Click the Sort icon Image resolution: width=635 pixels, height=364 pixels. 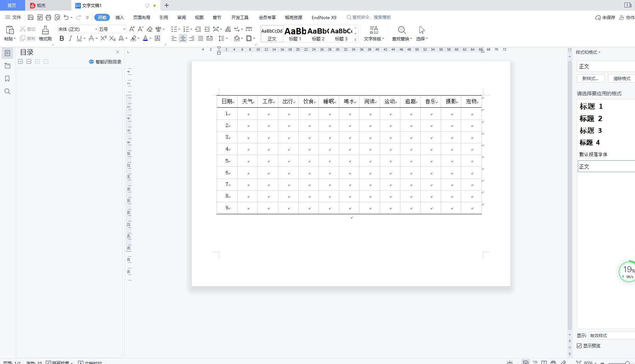tap(228, 29)
